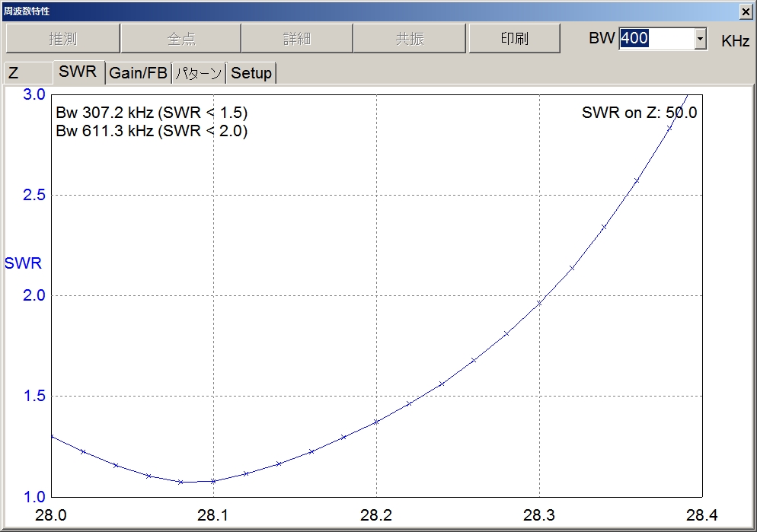Click the 28.0 frequency axis label
Viewport: 757px width, 532px height.
pyautogui.click(x=51, y=515)
